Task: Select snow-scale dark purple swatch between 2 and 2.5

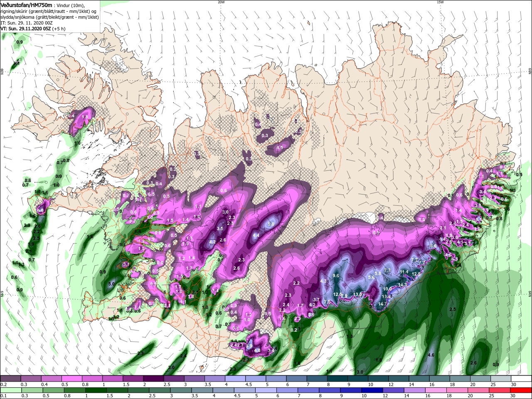Action: coord(154,379)
